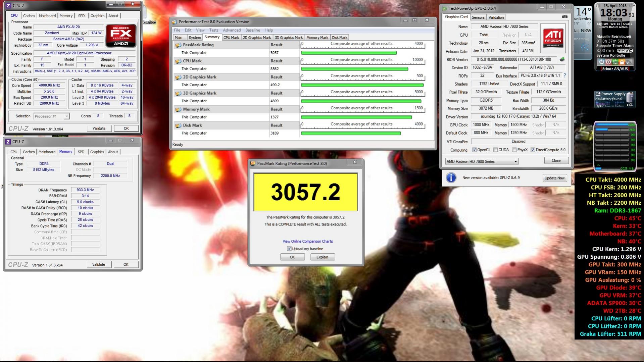Click the PassMark Rating green result bar
The width and height of the screenshot is (644, 362).
point(349,53)
